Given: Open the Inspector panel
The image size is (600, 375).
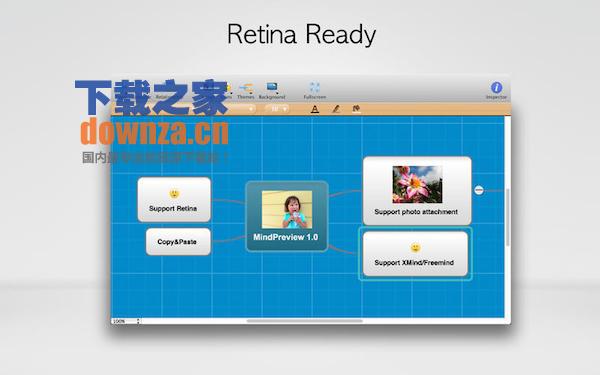Looking at the screenshot, I should click(496, 91).
